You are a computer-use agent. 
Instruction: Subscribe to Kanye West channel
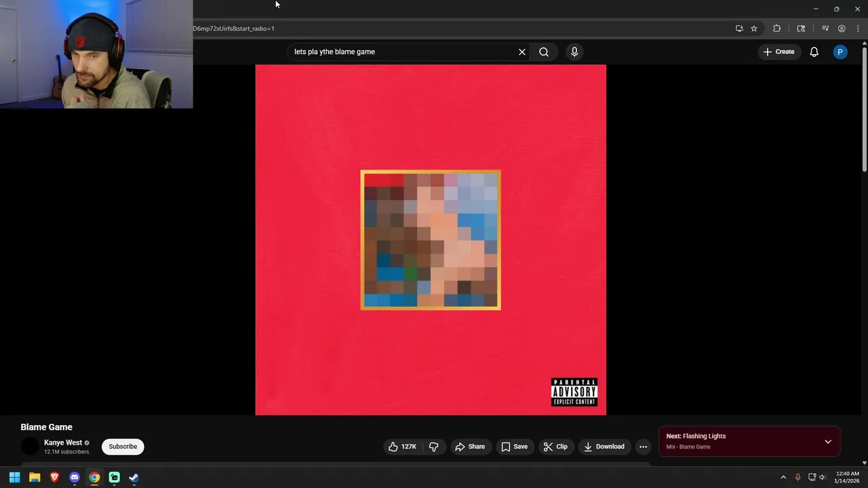[x=123, y=447]
